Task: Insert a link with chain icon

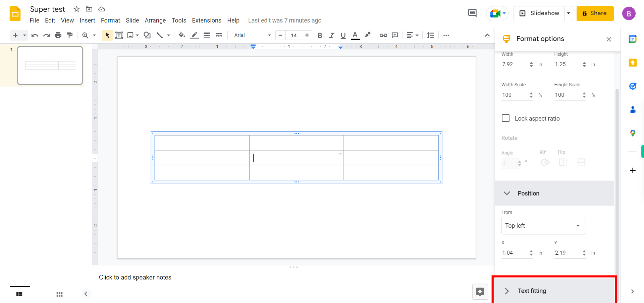Action: (x=383, y=35)
